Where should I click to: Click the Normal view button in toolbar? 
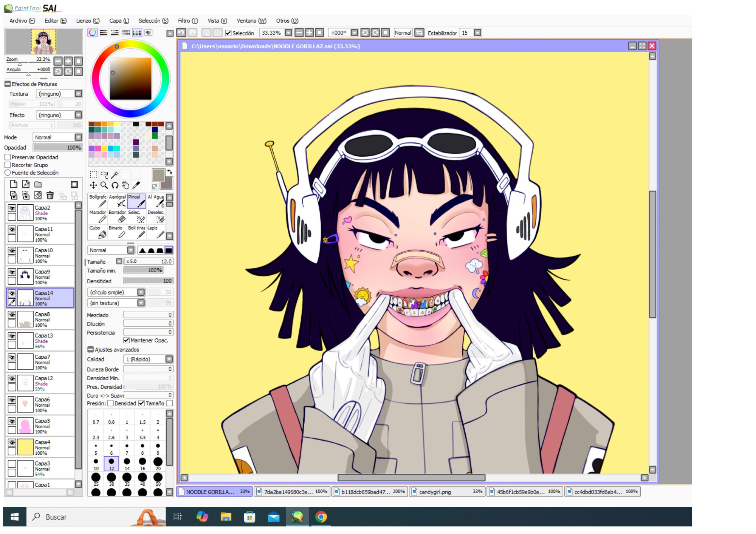[403, 33]
